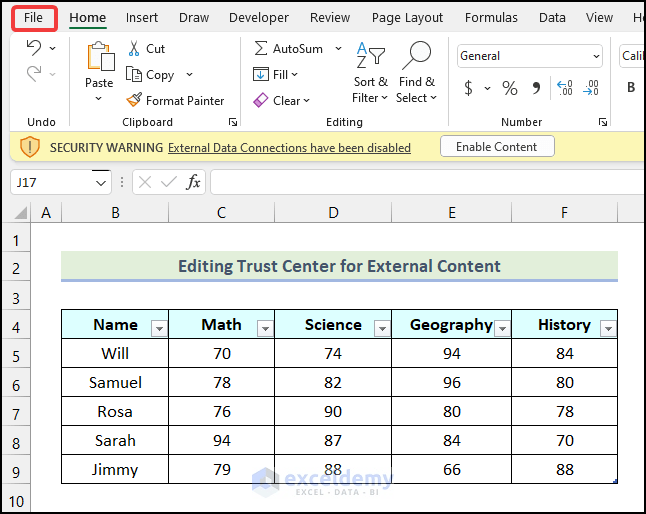This screenshot has height=514, width=646.
Task: Click the Enable Content button
Action: pyautogui.click(x=497, y=147)
